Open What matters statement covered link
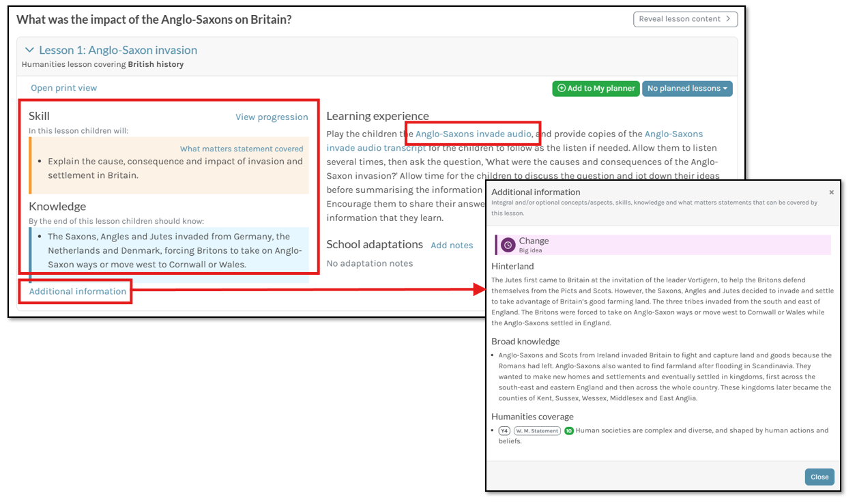The image size is (857, 504). tap(242, 149)
